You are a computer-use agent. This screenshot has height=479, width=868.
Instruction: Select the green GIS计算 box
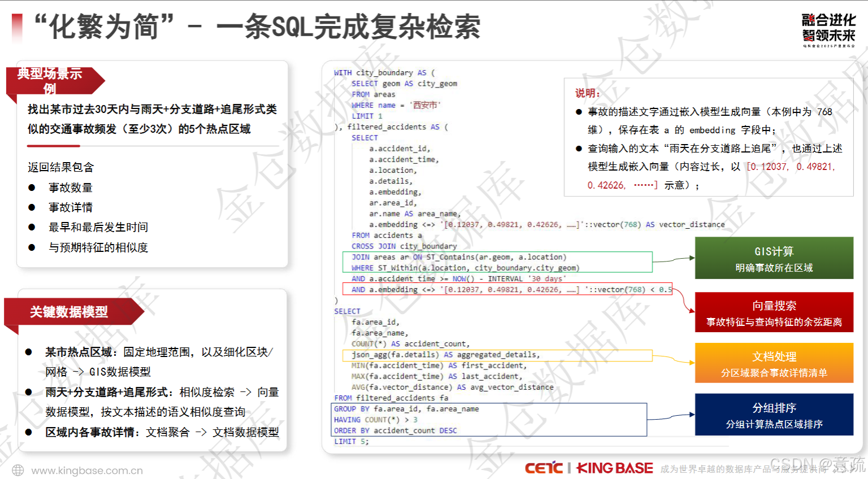click(774, 258)
